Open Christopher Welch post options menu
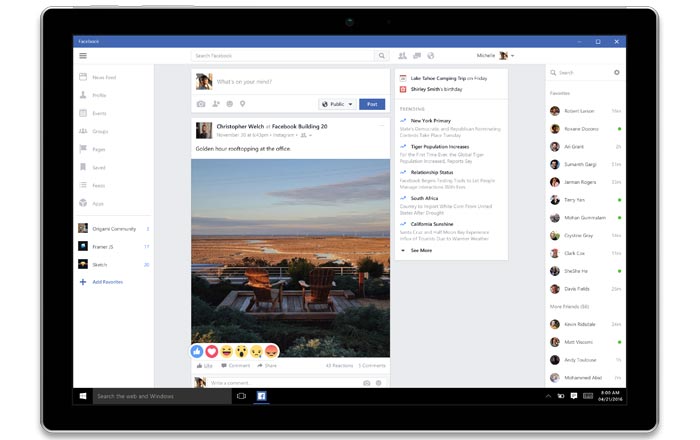The width and height of the screenshot is (700, 440). pos(382,126)
